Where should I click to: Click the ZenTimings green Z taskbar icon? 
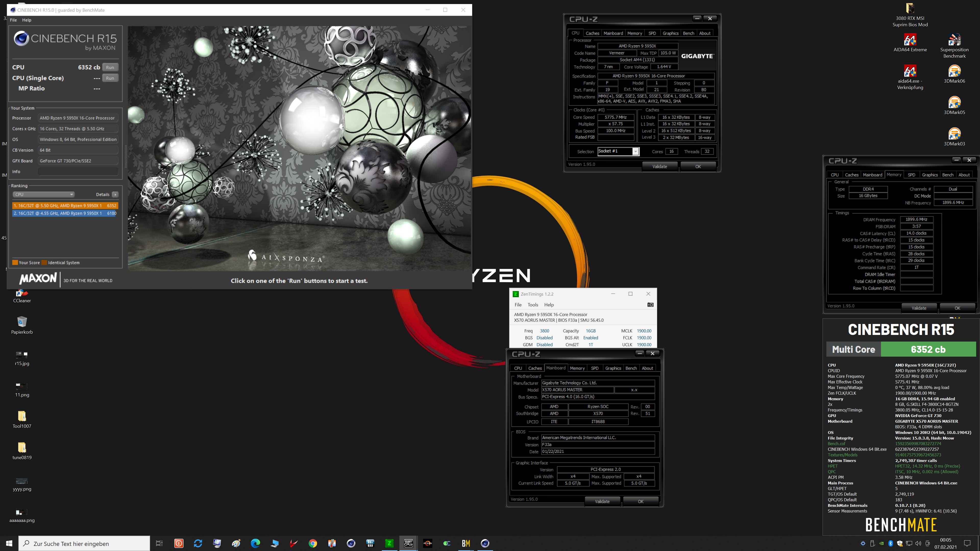[389, 543]
